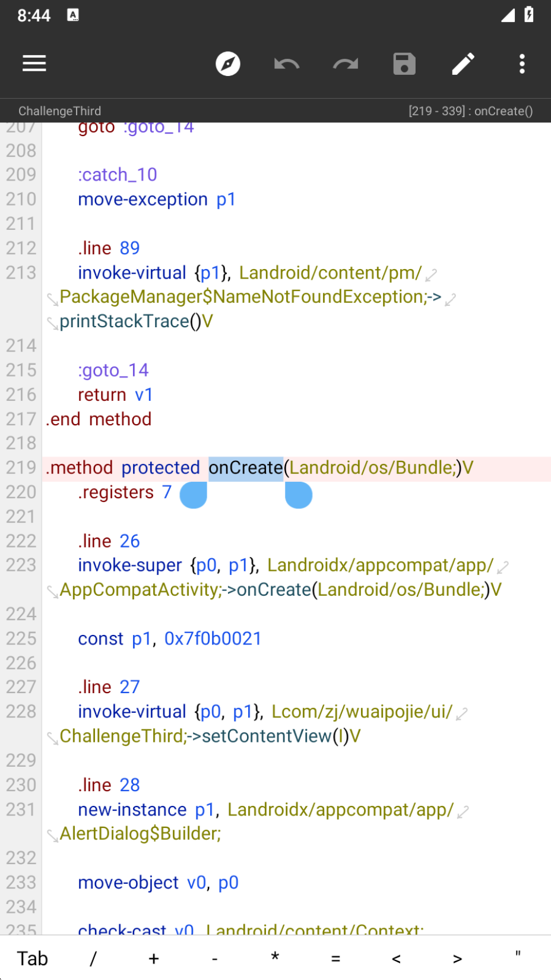Tap the pencil edit mode icon
Image resolution: width=551 pixels, height=980 pixels.
[x=463, y=64]
